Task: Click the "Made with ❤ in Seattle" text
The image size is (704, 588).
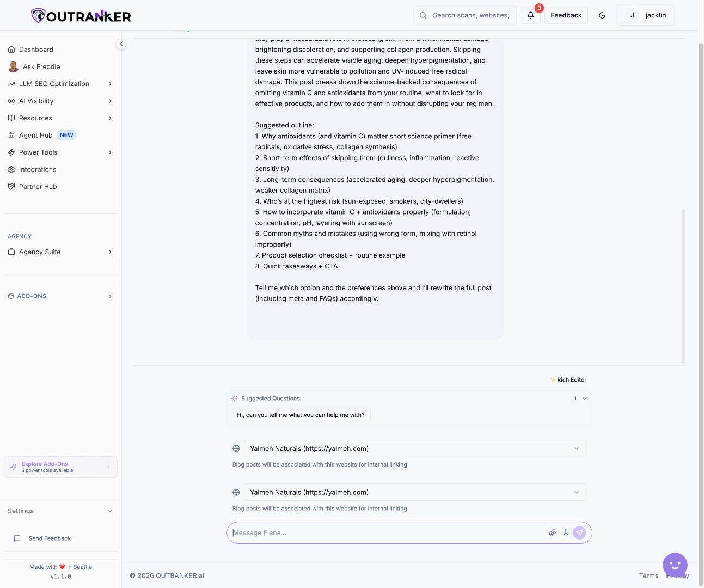Action: 60,567
